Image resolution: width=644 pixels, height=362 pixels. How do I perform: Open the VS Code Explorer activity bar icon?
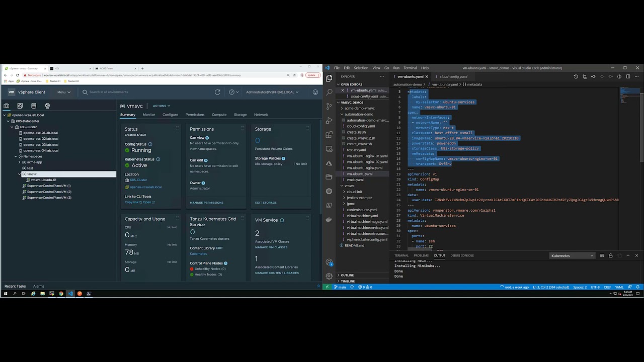(329, 78)
